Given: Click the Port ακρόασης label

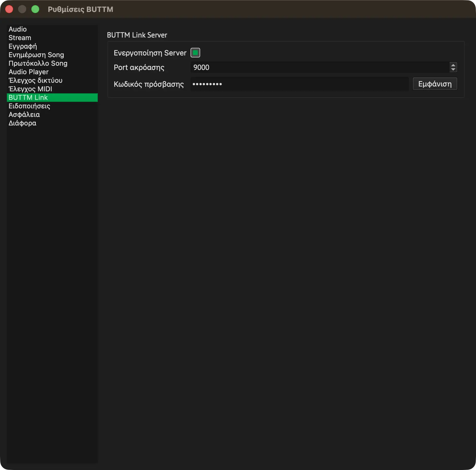Looking at the screenshot, I should [x=139, y=67].
